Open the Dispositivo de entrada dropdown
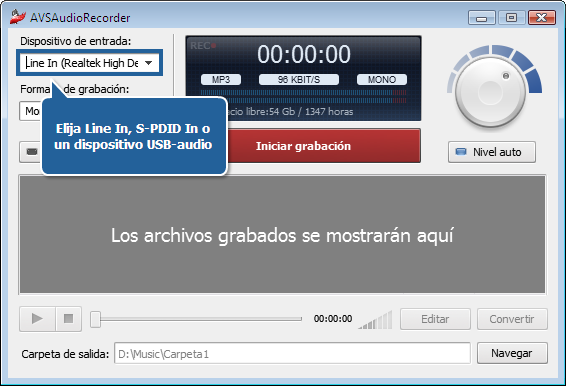 (x=89, y=63)
